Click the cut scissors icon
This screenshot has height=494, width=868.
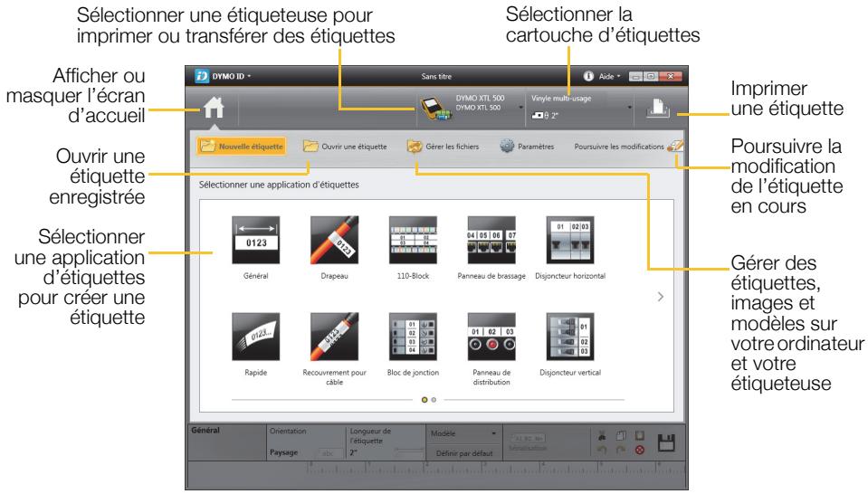point(602,436)
